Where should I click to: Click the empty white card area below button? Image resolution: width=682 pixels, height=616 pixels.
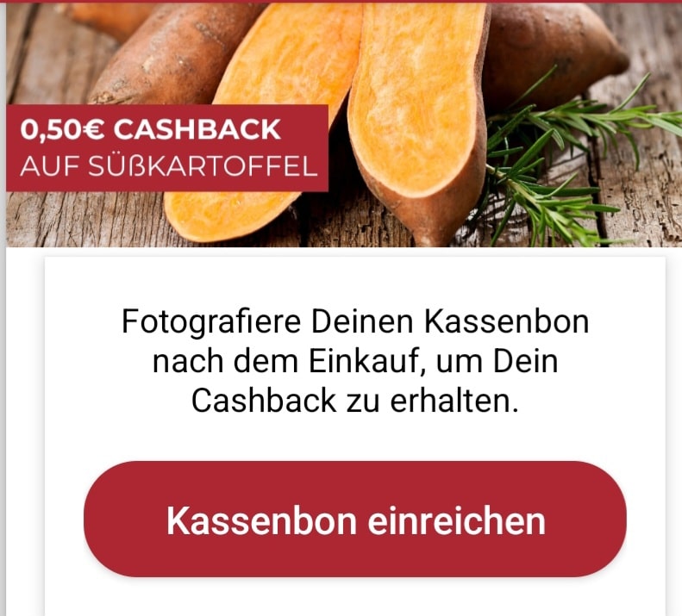coord(355,598)
